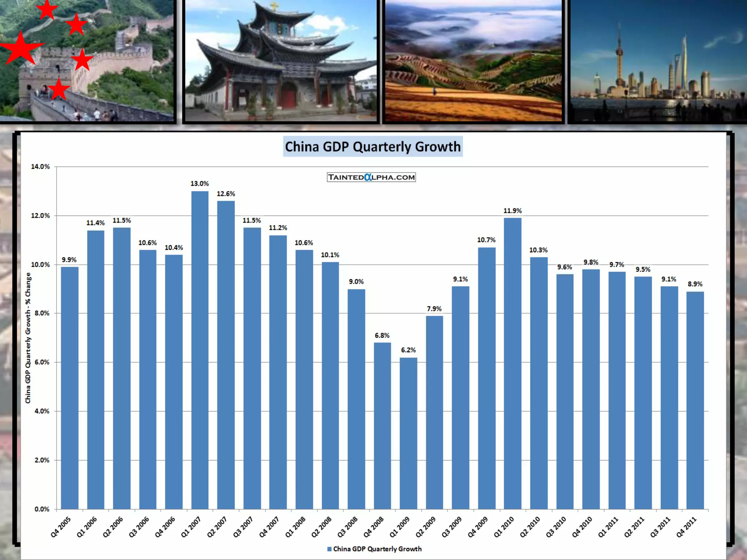Click the Q3 2009 axis label

(x=452, y=527)
